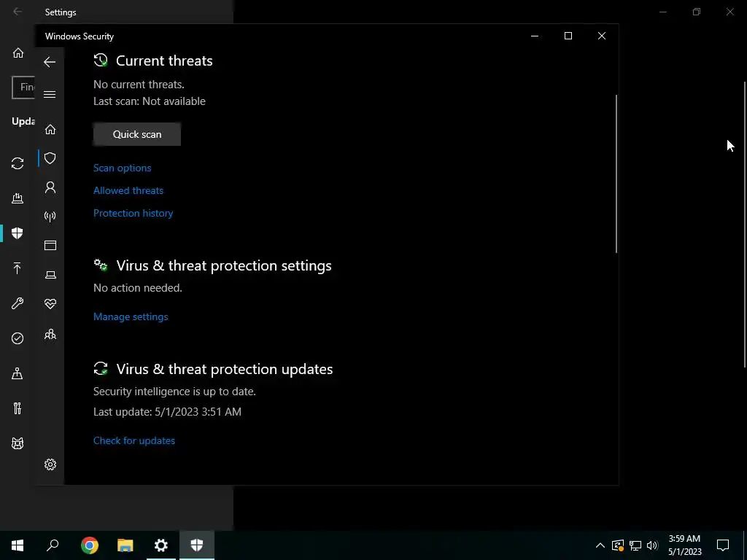Click taskbar clock 3:59 AM
This screenshot has height=560, width=747.
[684, 539]
